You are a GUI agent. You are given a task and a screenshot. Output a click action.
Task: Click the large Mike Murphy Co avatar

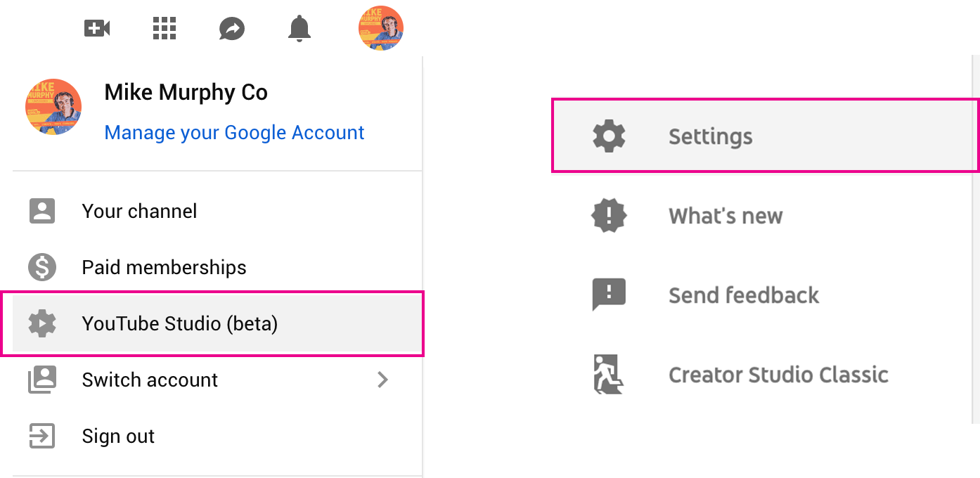point(53,107)
